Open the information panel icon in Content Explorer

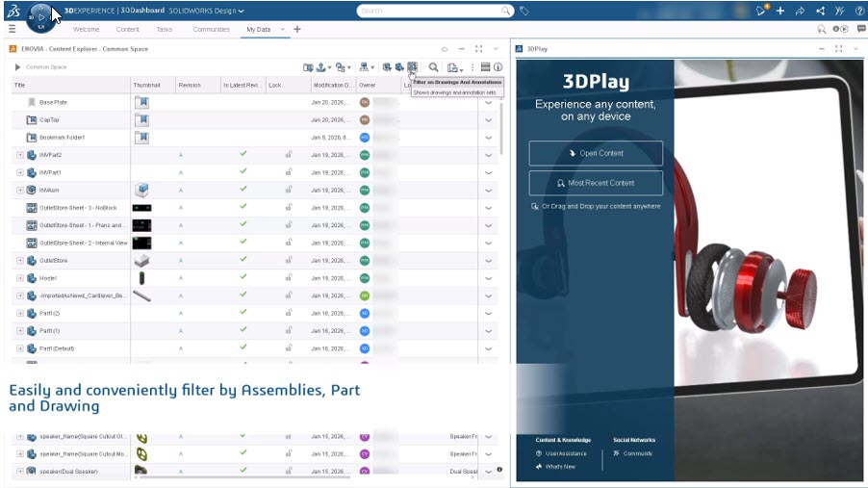(x=498, y=67)
